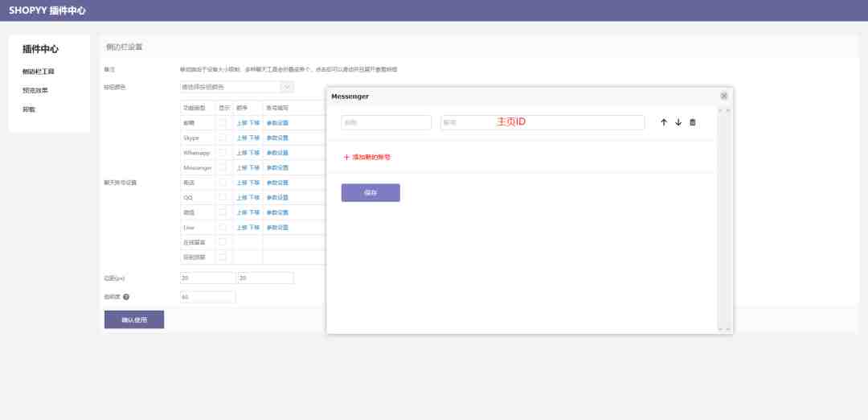Screen dimensions: 868x420
Task: Toggle display checkbox for Skype row
Action: tap(222, 138)
